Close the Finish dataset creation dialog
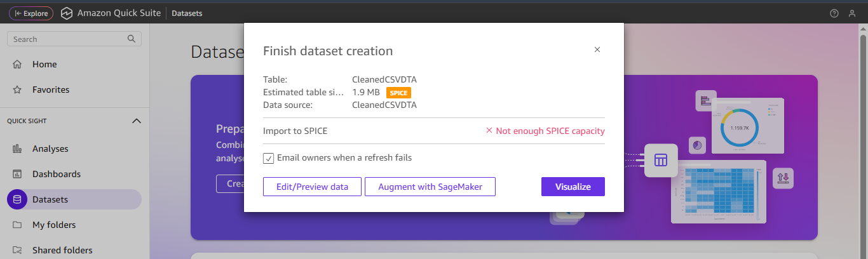The width and height of the screenshot is (868, 259). (x=597, y=50)
